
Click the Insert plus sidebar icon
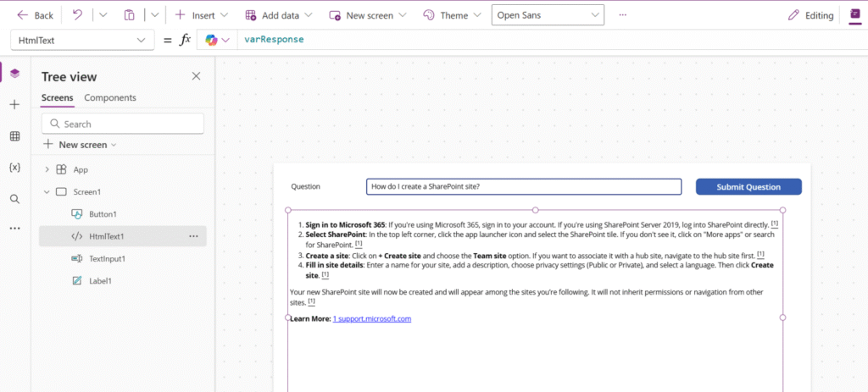[15, 104]
